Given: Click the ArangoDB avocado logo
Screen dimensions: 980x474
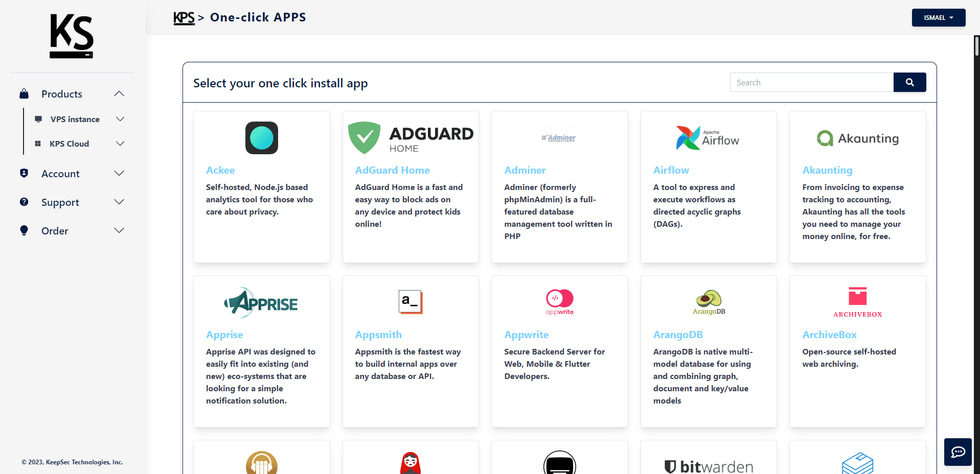Looking at the screenshot, I should coord(709,302).
